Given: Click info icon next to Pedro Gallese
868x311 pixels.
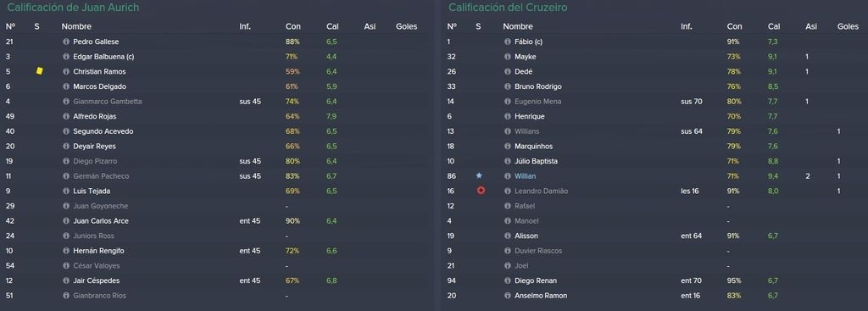Looking at the screenshot, I should tap(66, 42).
